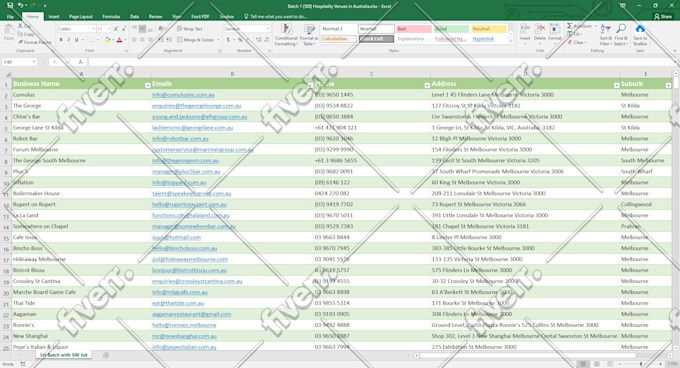Switch to Insert ribbon tab
The image size is (680, 368).
pos(54,16)
